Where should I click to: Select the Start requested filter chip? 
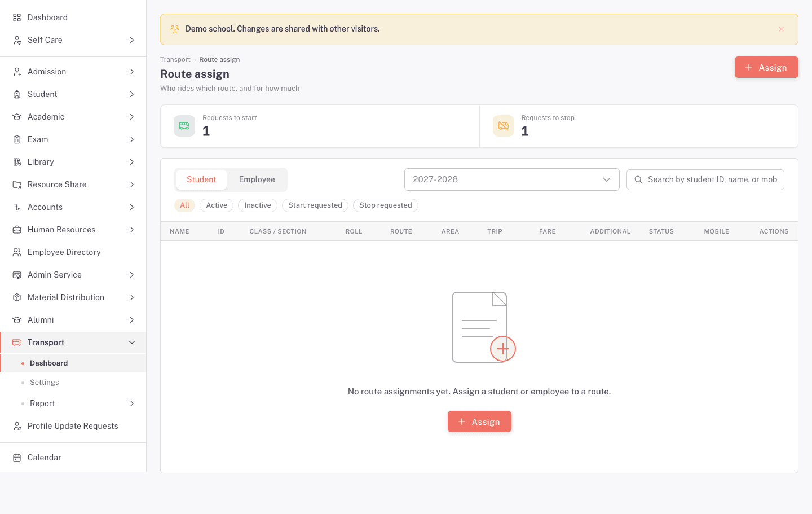[x=315, y=205]
